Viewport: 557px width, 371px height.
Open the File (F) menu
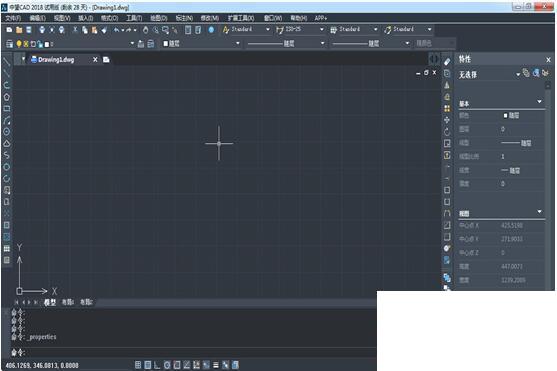tap(13, 18)
